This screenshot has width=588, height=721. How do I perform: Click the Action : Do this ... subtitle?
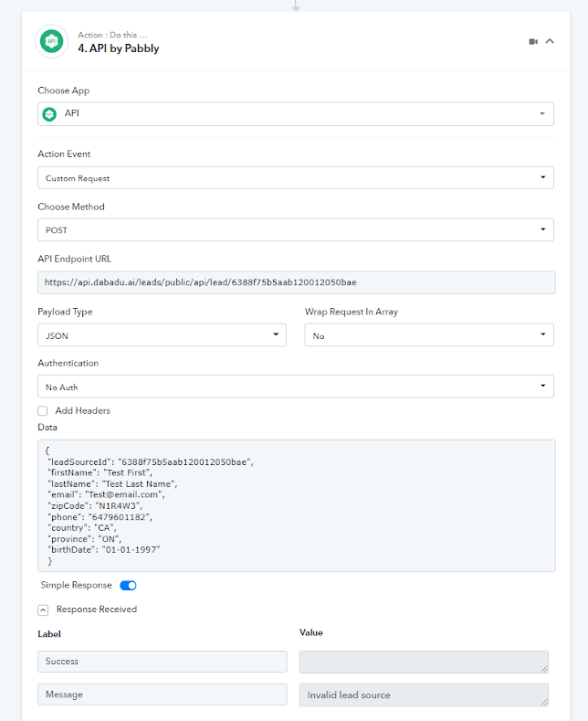click(x=112, y=35)
